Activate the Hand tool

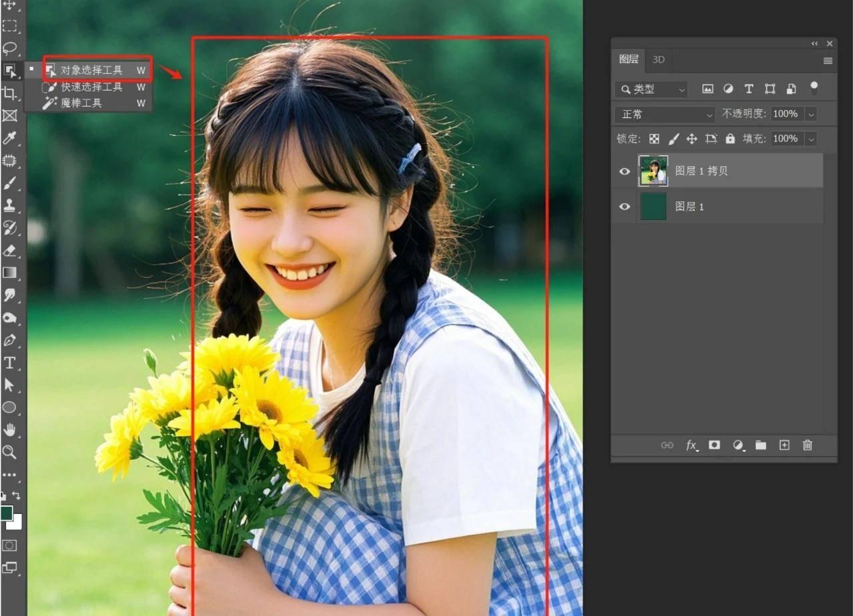click(x=9, y=429)
